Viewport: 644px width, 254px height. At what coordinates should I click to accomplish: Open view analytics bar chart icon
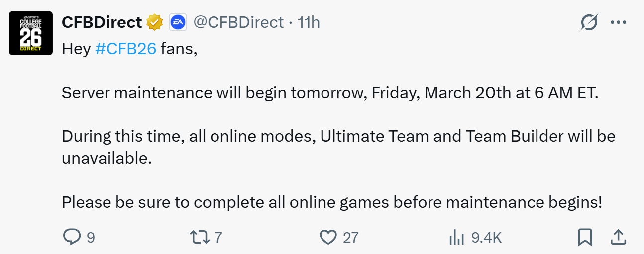tap(456, 238)
